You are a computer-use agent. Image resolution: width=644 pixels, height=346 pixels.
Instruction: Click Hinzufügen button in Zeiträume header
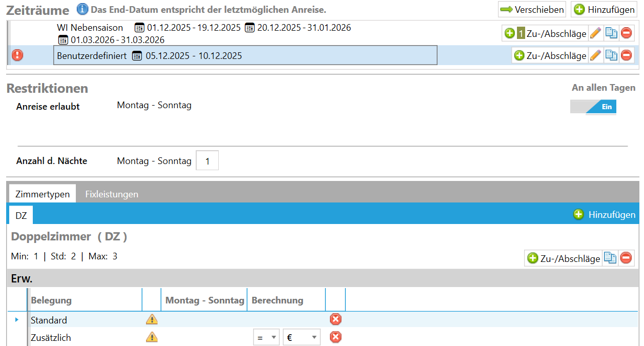click(604, 9)
